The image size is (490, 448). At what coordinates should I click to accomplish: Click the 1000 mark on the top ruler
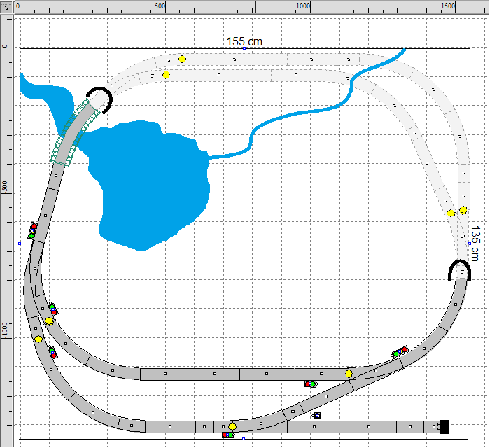[302, 6]
